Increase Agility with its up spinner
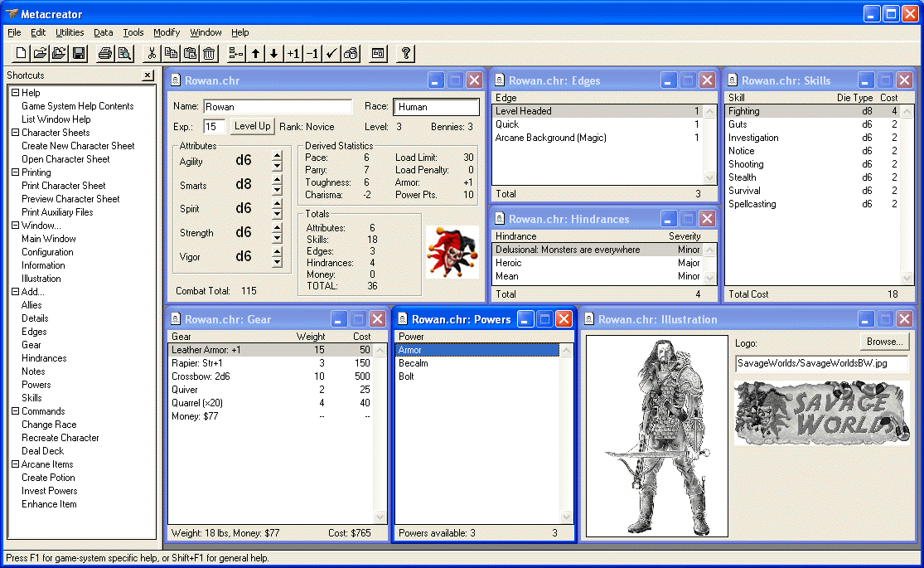 click(x=277, y=156)
